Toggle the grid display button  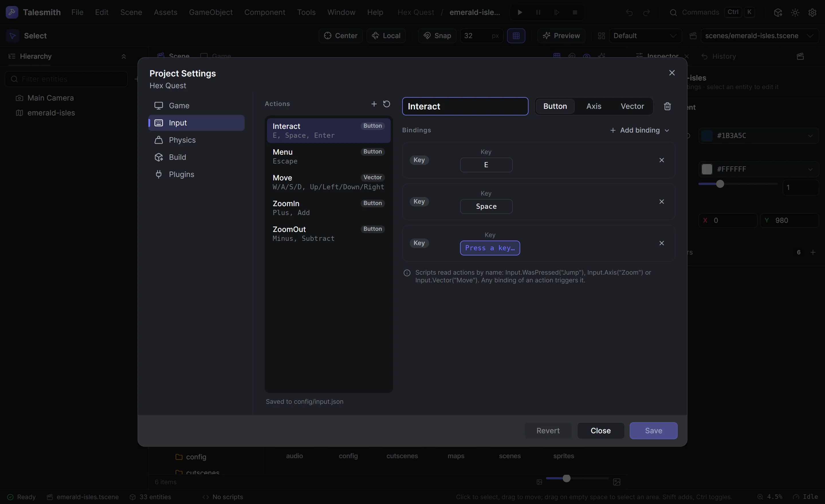(x=516, y=36)
